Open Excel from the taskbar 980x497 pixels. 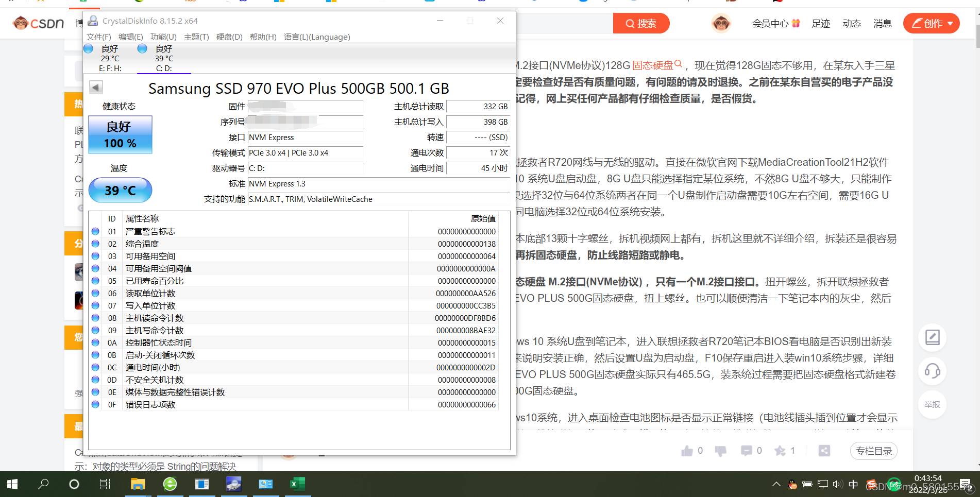pos(297,484)
